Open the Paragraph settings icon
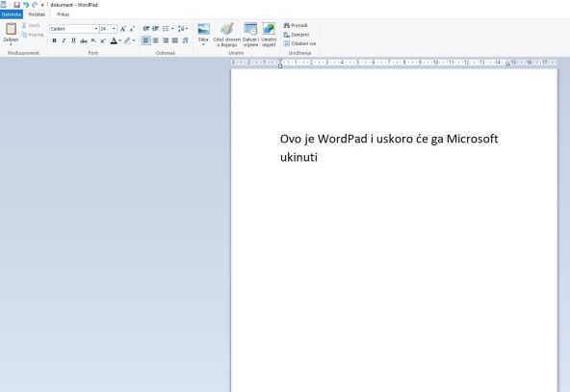The width and height of the screenshot is (570, 392). 186,40
